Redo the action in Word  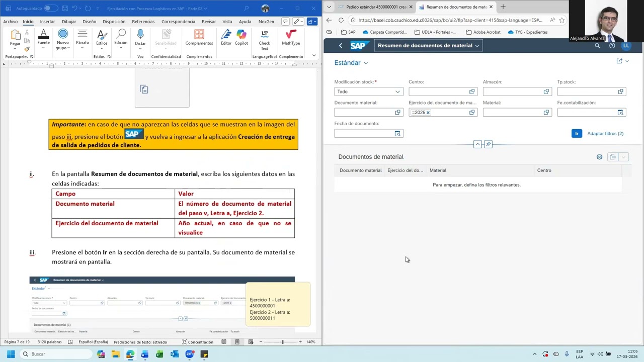click(x=88, y=9)
